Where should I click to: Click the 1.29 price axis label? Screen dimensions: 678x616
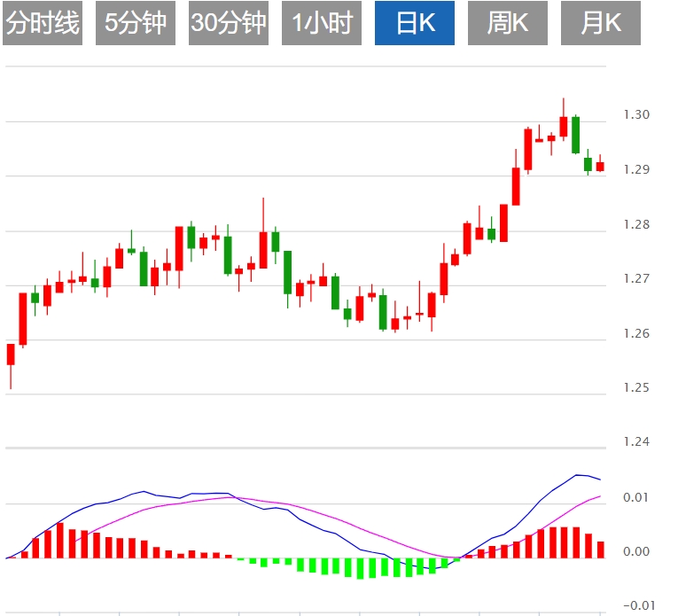(636, 169)
